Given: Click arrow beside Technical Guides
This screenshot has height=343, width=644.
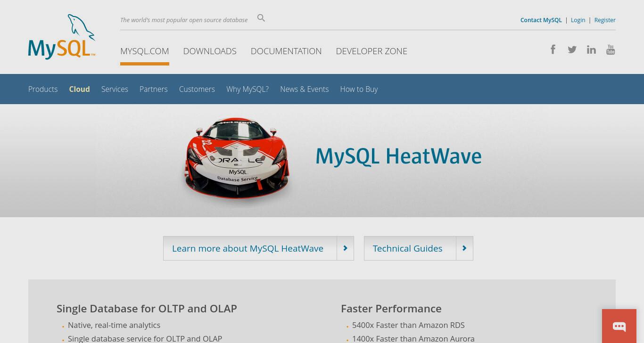Looking at the screenshot, I should click(464, 248).
